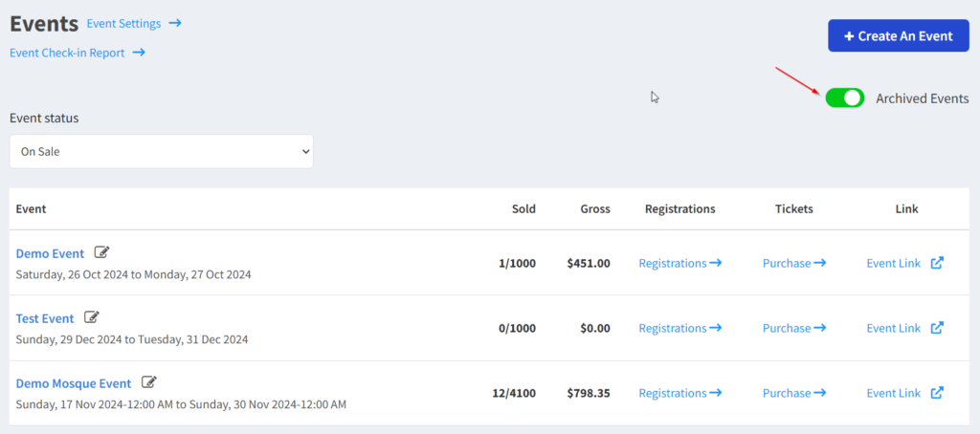Toggle the Archived Events switch
980x434 pixels.
click(845, 98)
